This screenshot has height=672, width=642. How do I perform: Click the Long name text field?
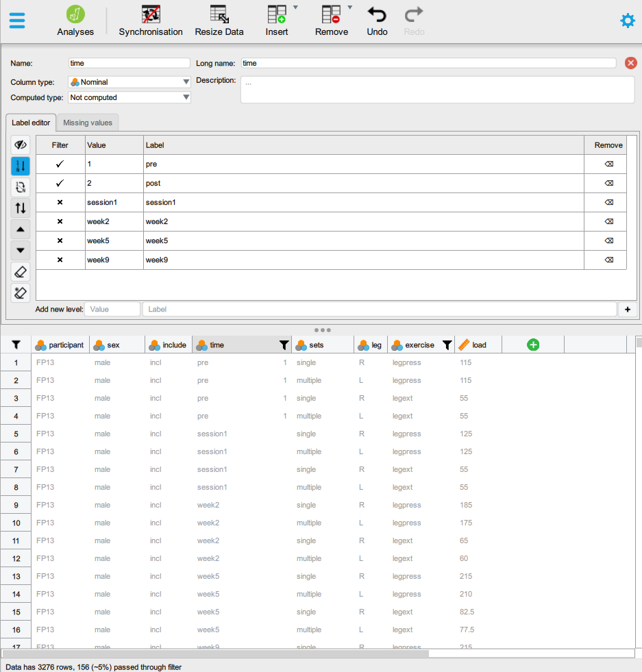point(428,63)
